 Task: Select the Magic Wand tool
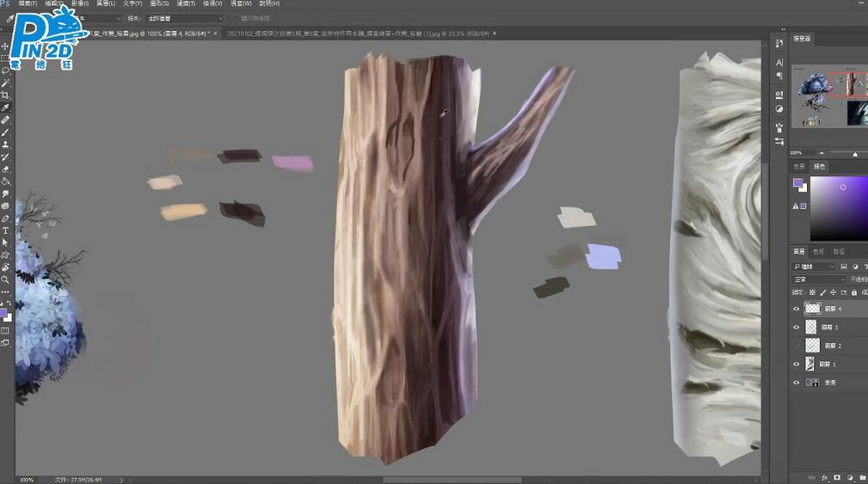[5, 83]
